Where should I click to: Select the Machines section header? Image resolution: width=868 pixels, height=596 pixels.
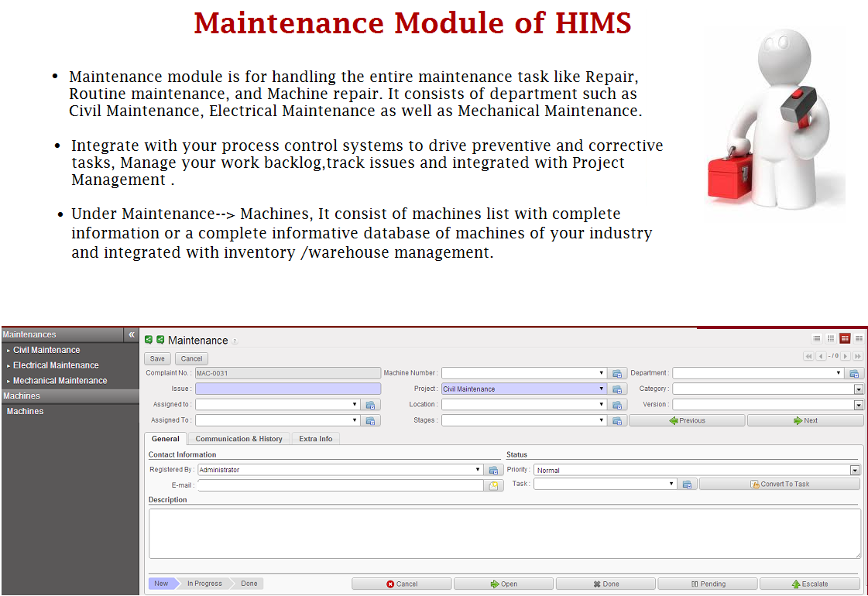70,396
